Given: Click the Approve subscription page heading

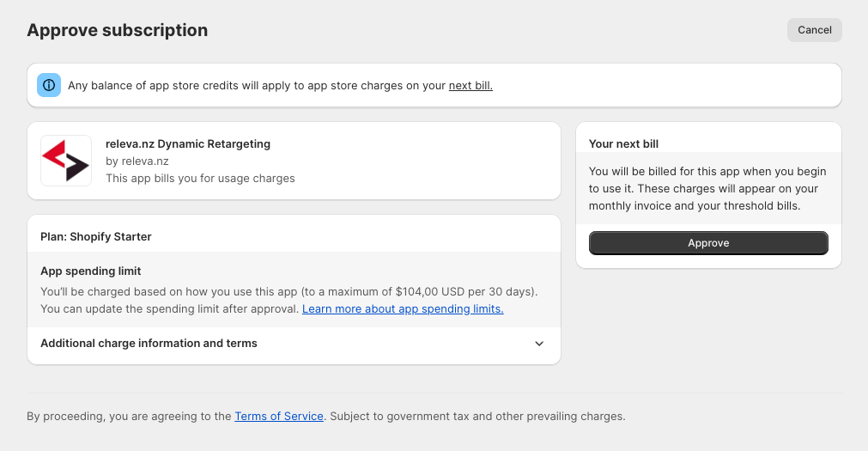Looking at the screenshot, I should click(x=118, y=30).
